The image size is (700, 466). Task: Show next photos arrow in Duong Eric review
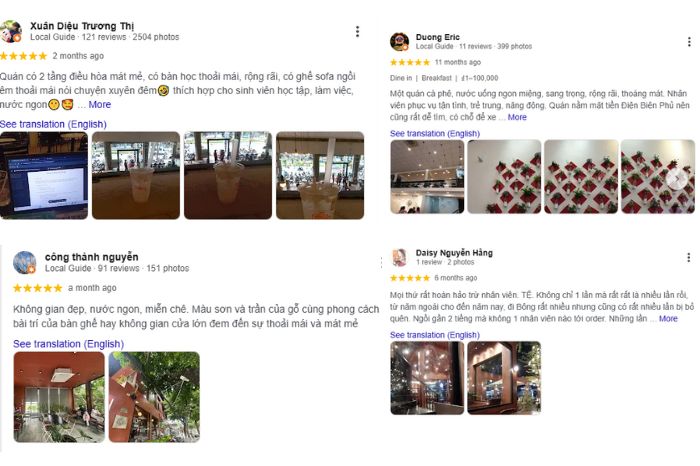point(677,178)
